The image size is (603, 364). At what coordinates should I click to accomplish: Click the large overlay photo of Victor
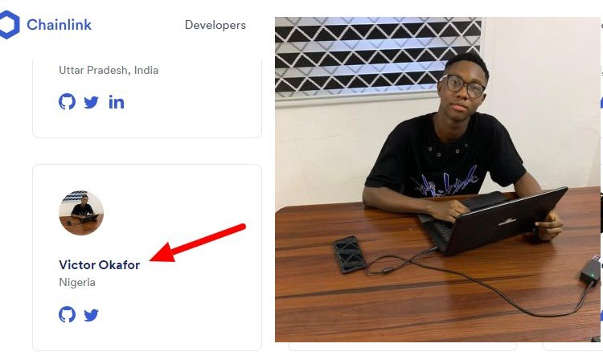(x=437, y=179)
